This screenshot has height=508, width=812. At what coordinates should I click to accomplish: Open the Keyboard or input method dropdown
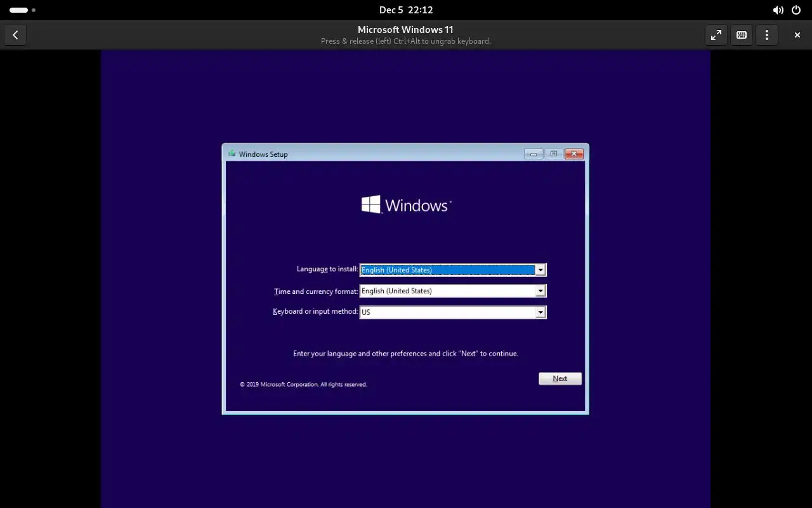pyautogui.click(x=453, y=312)
